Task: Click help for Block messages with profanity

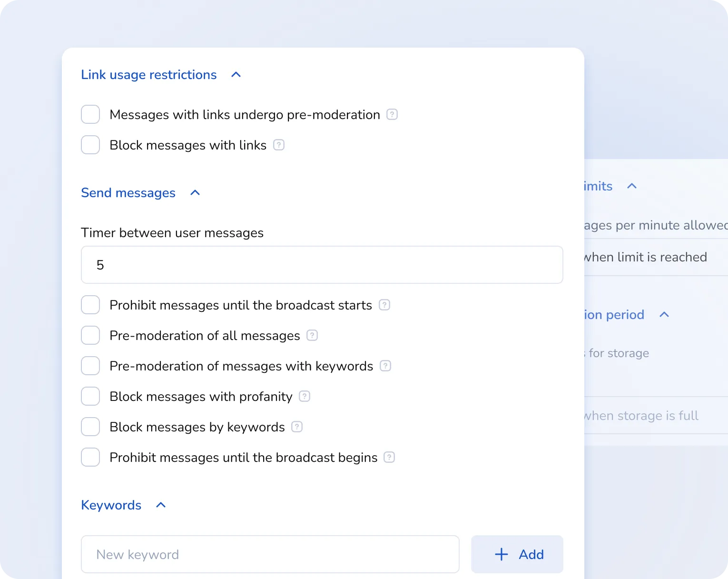Action: (304, 396)
